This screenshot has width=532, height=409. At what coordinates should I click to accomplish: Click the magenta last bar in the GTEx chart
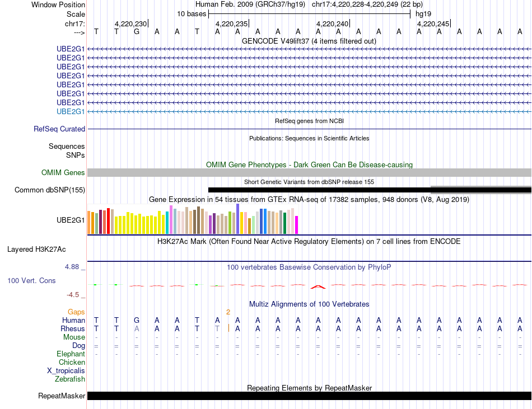297,225
